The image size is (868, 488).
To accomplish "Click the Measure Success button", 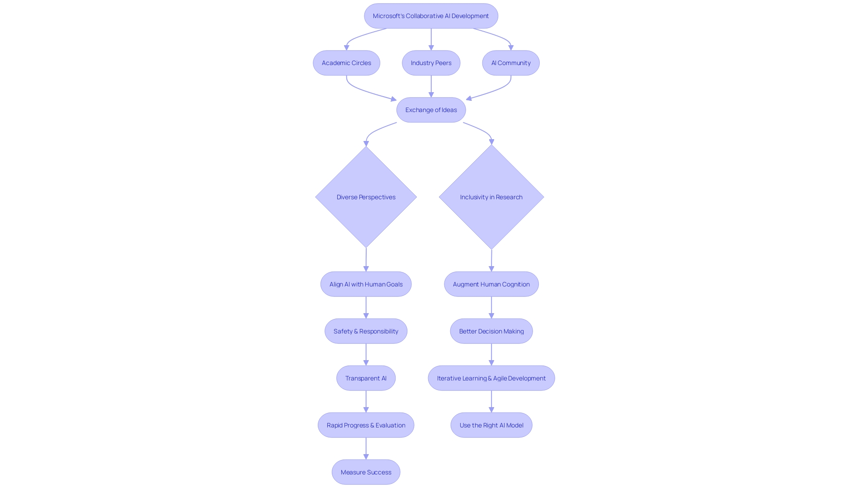I will (x=365, y=471).
